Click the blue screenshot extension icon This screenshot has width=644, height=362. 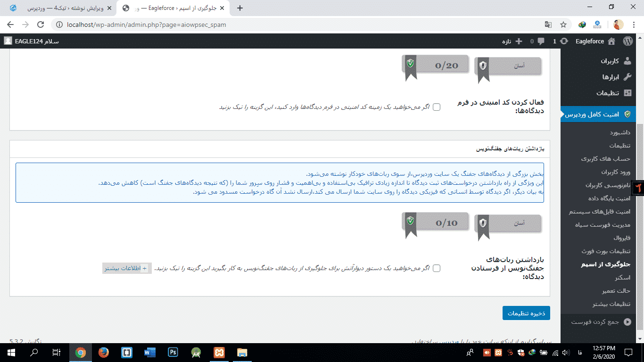597,25
